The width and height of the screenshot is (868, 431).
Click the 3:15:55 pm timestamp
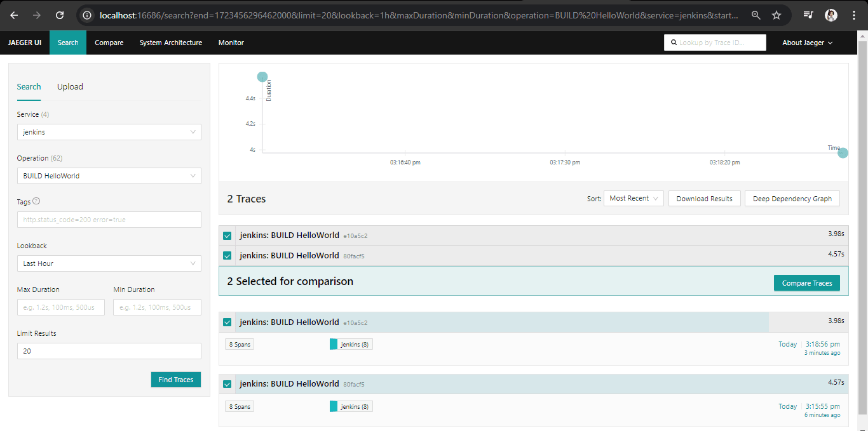click(822, 406)
